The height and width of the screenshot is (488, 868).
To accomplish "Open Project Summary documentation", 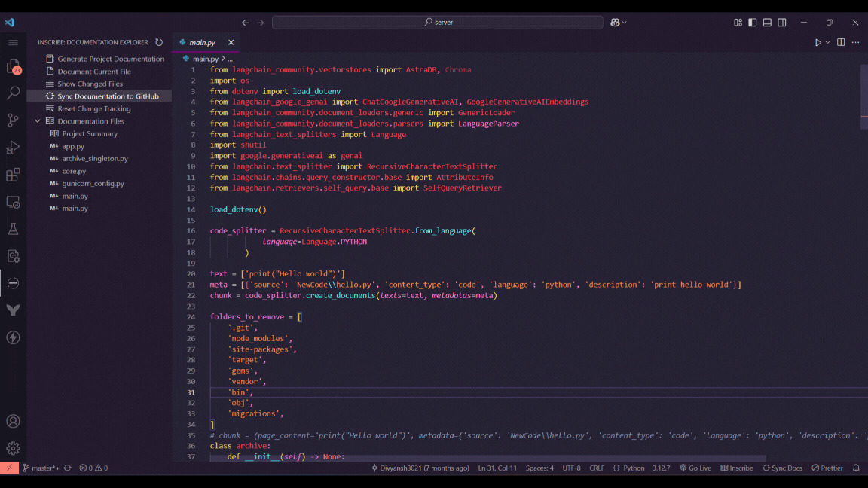I will pos(90,133).
